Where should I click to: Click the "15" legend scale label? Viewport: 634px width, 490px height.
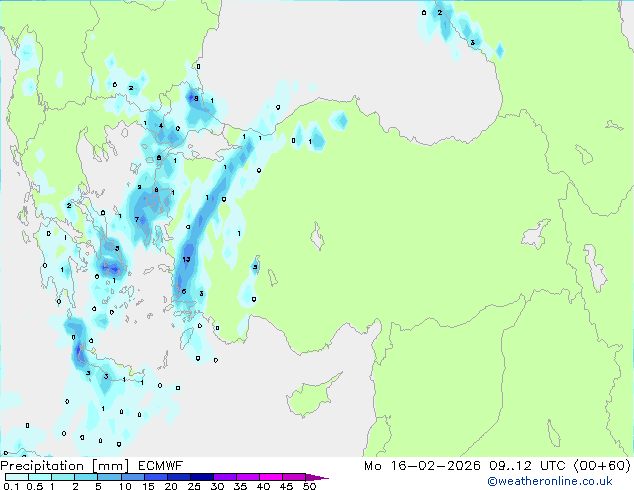coord(148,486)
